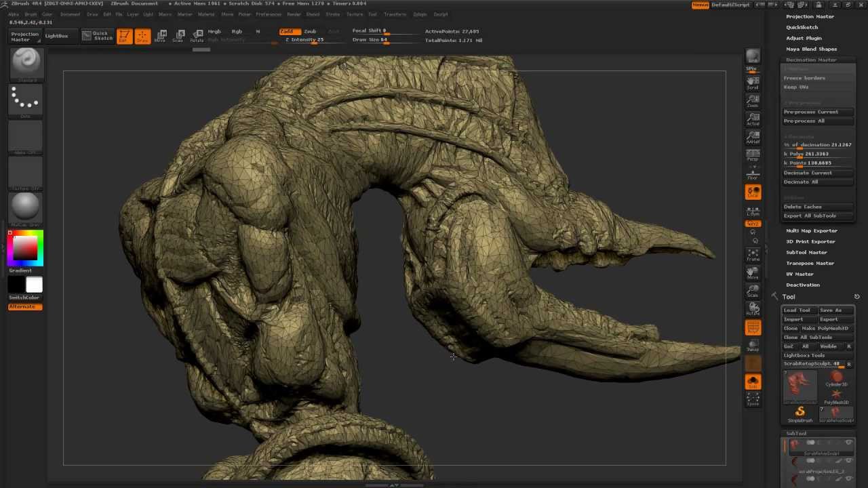
Task: Click the Rotate view icon in right shelf
Action: point(753,309)
